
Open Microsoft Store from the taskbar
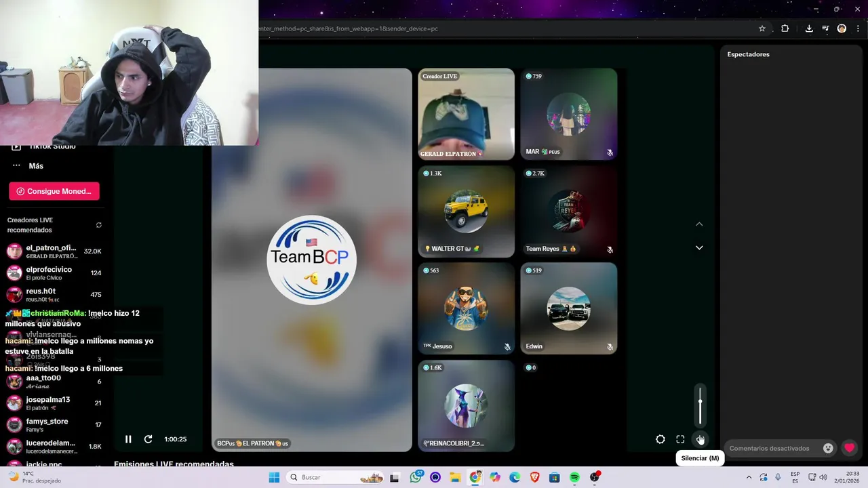pyautogui.click(x=554, y=477)
